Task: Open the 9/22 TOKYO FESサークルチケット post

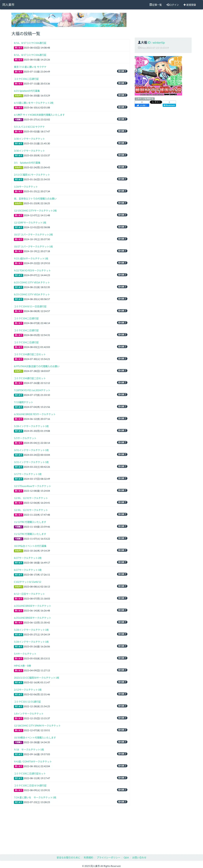Action: (x=32, y=270)
